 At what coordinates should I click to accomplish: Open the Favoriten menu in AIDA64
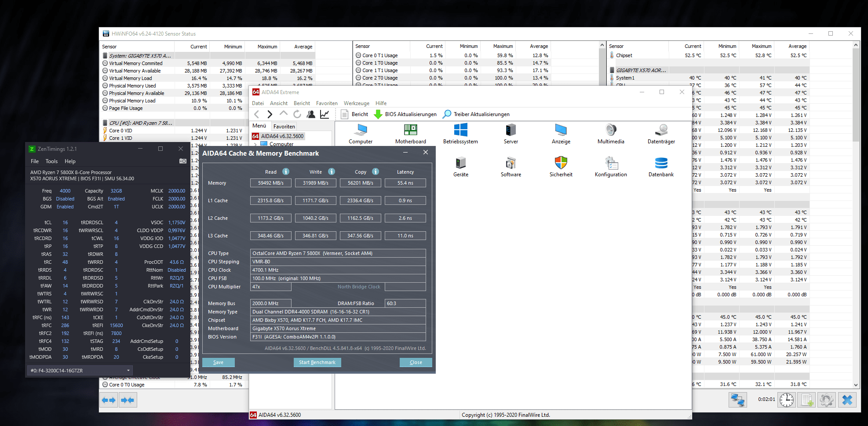coord(327,103)
